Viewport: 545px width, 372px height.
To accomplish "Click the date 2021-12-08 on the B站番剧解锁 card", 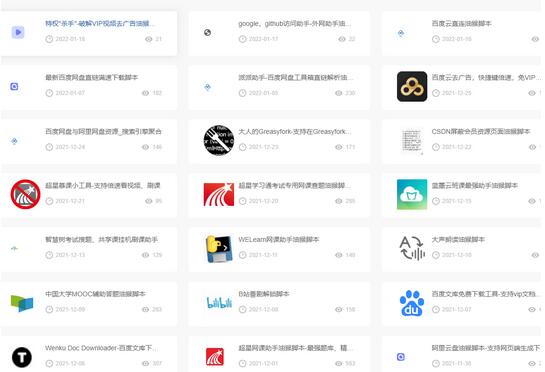I will pyautogui.click(x=263, y=309).
